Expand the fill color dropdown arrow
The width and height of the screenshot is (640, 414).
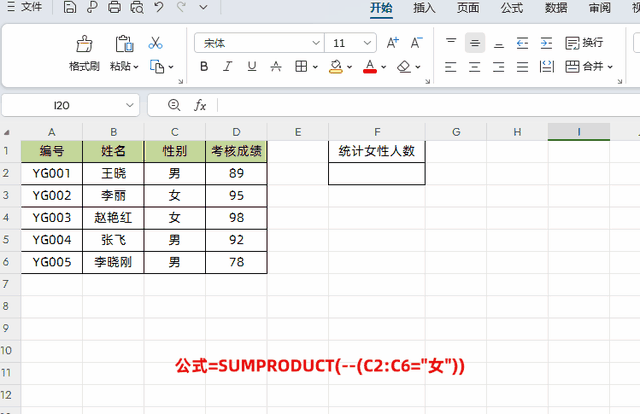349,67
